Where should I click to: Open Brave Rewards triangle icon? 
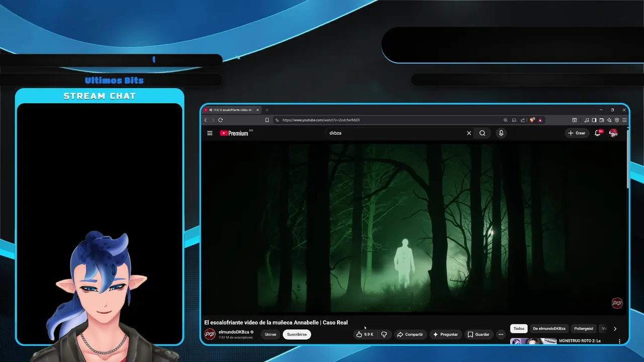pos(540,120)
